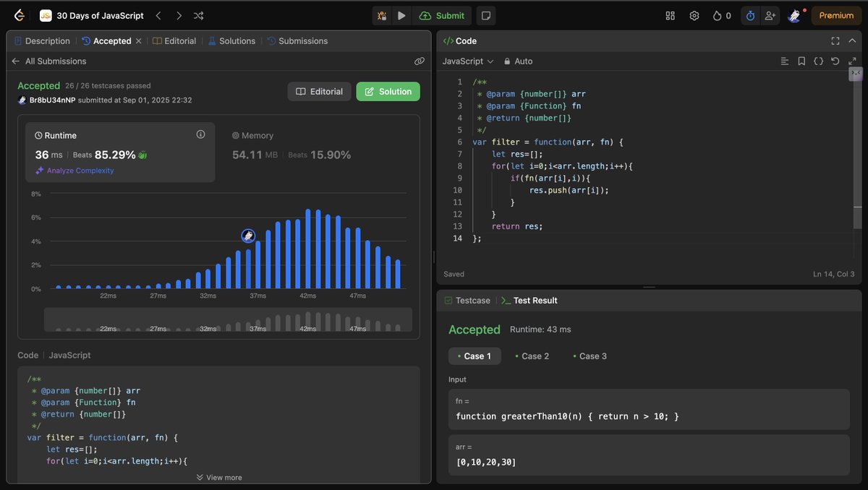868x490 pixels.
Task: Click the tallest bar at 42ms
Action: (308, 249)
